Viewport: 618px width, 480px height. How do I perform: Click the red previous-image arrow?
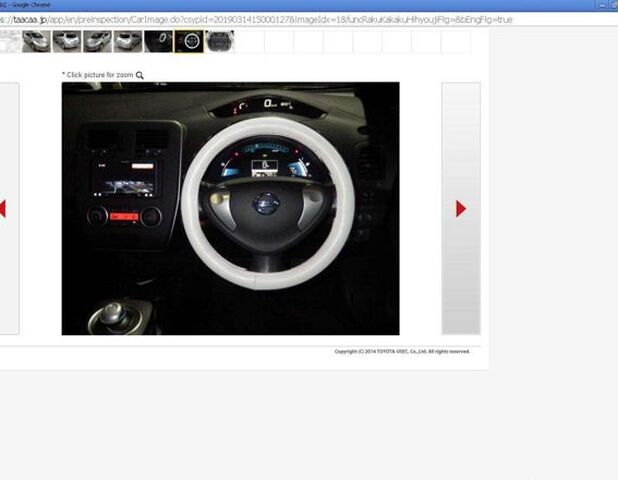tap(2, 208)
